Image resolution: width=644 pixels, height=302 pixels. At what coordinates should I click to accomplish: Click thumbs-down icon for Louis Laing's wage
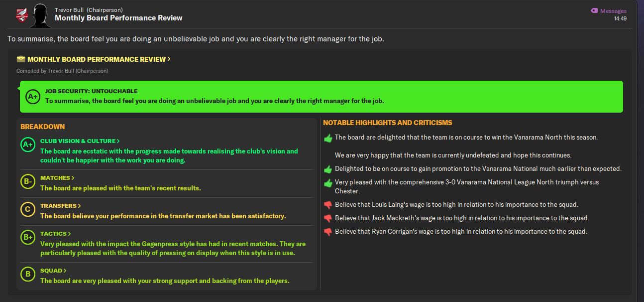[x=327, y=205]
